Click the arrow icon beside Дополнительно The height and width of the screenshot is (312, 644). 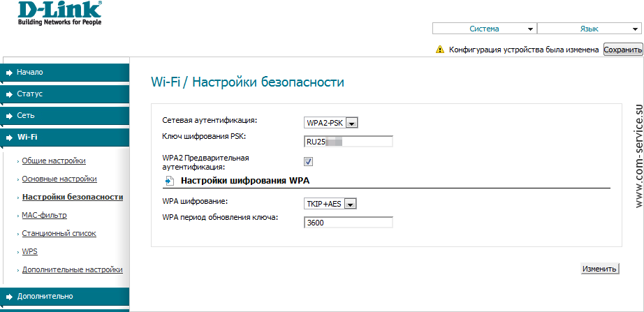click(9, 296)
